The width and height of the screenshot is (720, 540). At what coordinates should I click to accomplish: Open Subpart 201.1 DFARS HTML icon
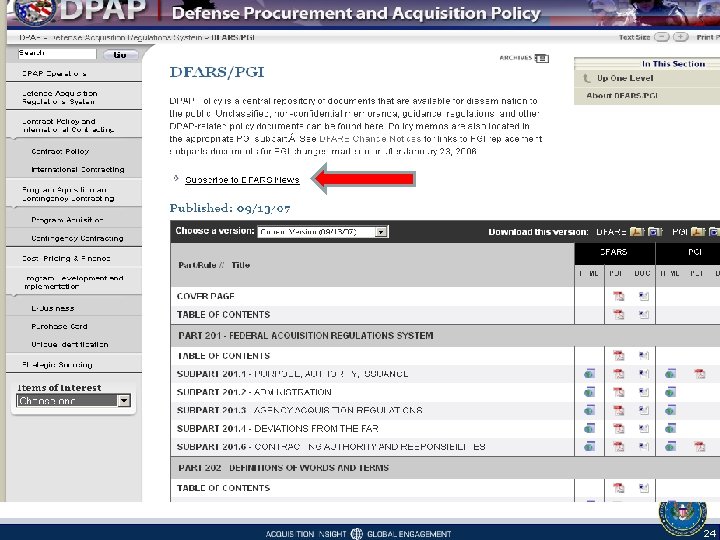coord(589,373)
